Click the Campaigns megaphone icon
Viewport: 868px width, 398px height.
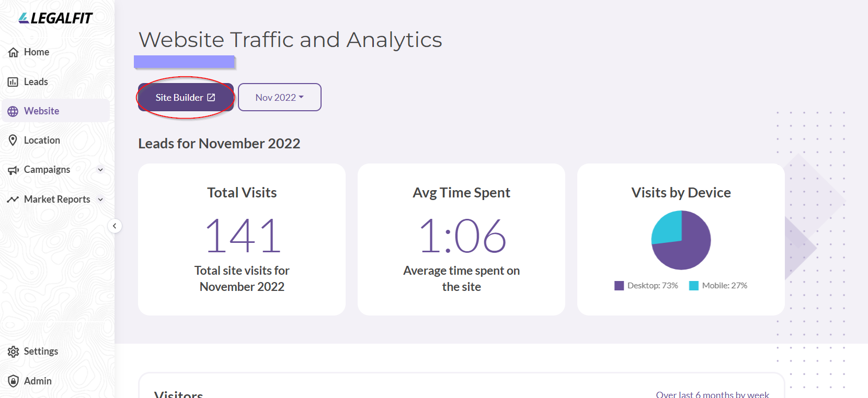tap(13, 170)
